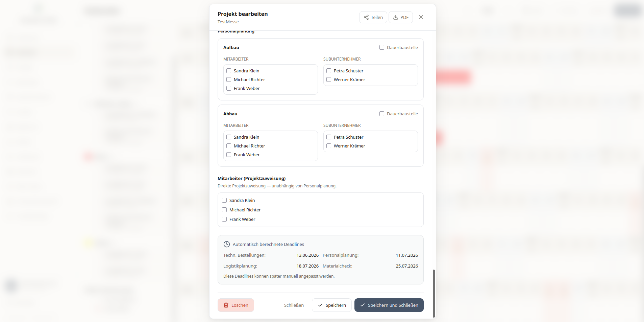This screenshot has width=644, height=322.
Task: Click the PDF download icon
Action: click(396, 17)
